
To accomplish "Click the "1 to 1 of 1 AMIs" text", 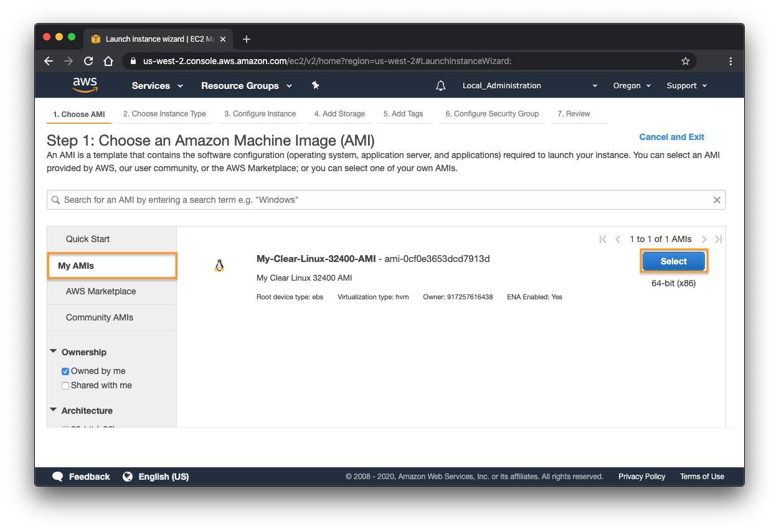I will [x=661, y=239].
